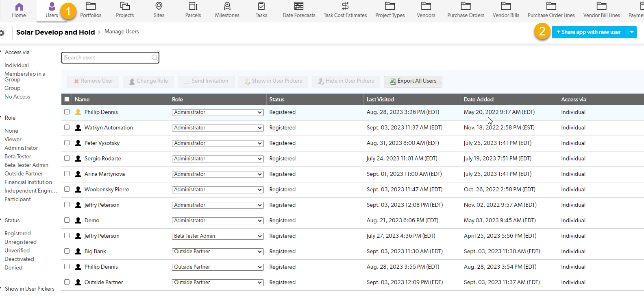Open role dropdown for Watkyn Automation
Screen dimensions: 644x298
tap(218, 128)
